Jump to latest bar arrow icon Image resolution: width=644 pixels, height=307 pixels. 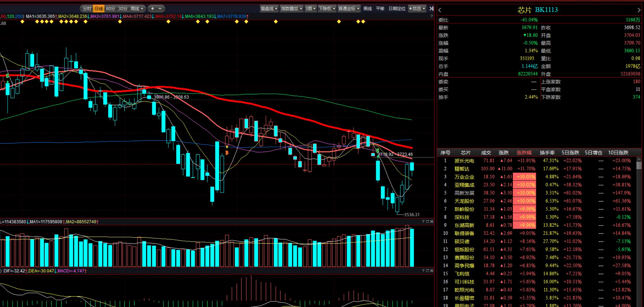click(431, 9)
